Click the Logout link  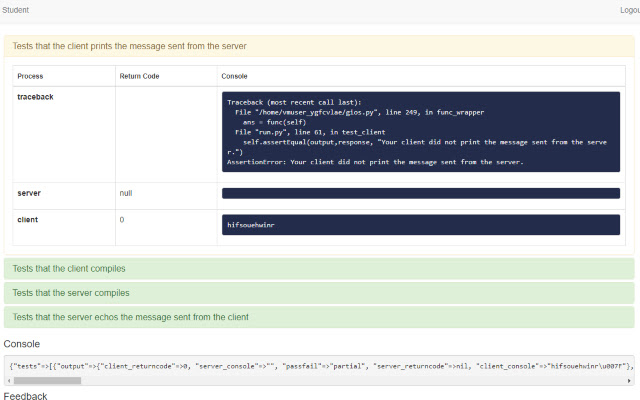tap(629, 10)
